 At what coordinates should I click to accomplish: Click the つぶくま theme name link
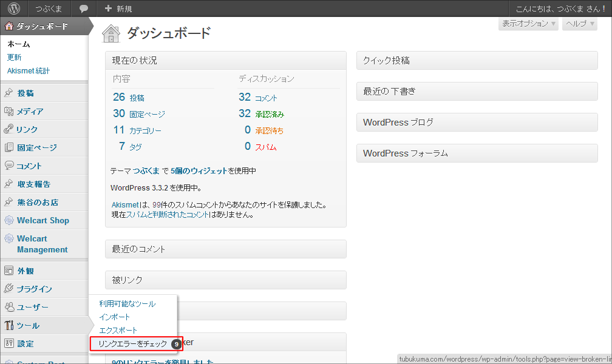coord(146,171)
